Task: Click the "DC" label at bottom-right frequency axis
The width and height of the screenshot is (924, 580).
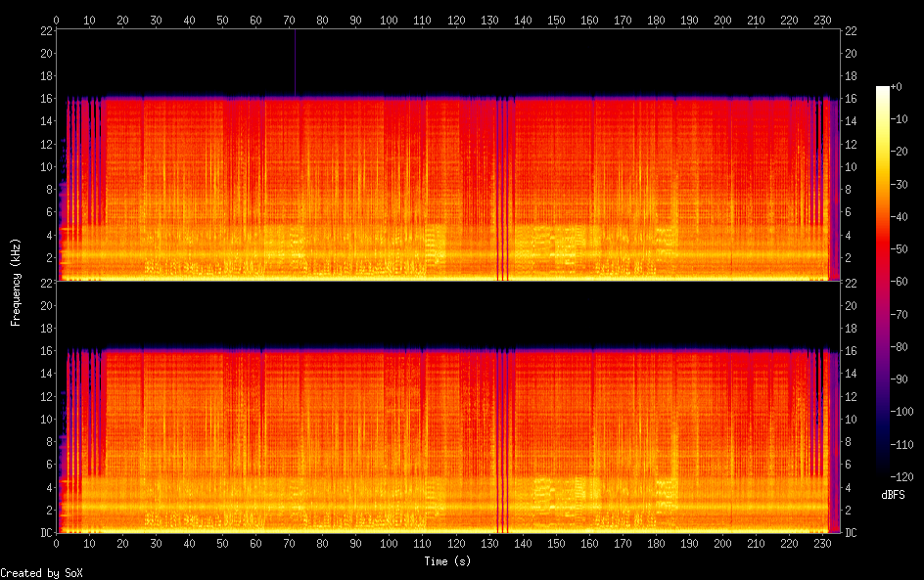Action: click(851, 533)
